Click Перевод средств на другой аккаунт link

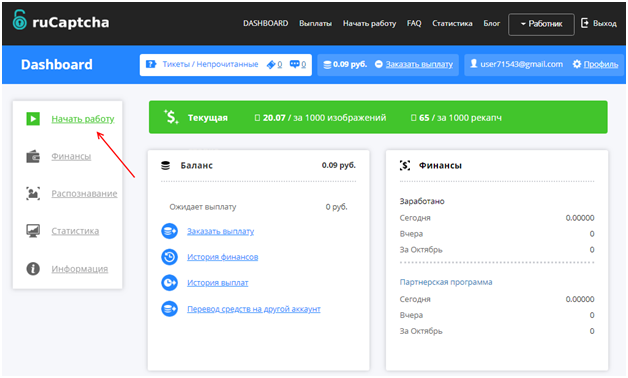(254, 309)
